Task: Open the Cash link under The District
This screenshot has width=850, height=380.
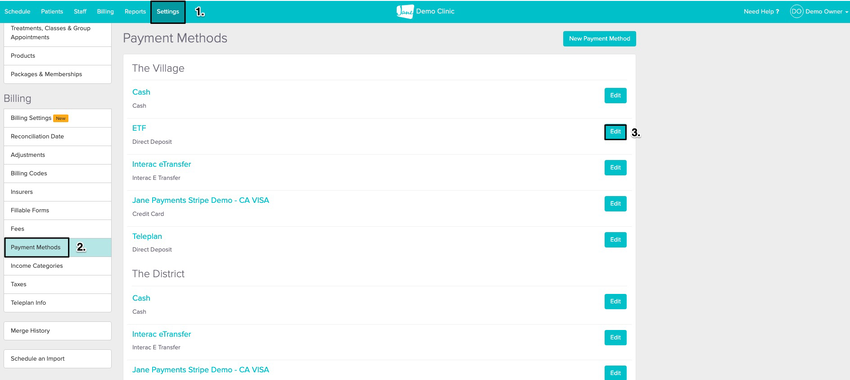Action: pyautogui.click(x=141, y=298)
